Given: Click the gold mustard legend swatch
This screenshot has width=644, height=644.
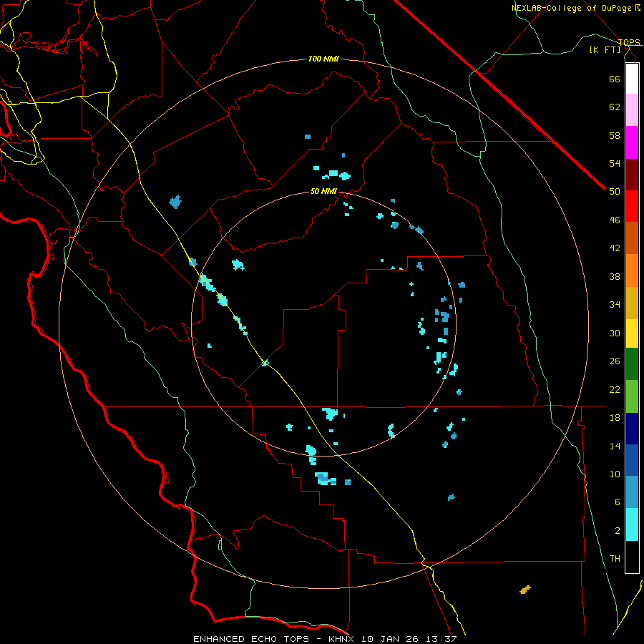Looking at the screenshot, I should tap(632, 303).
